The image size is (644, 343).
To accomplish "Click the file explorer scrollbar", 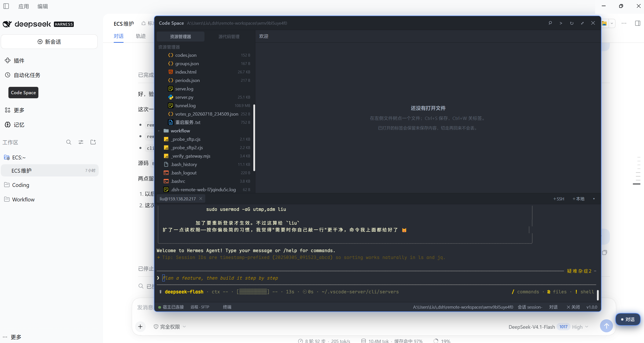I will (254, 138).
